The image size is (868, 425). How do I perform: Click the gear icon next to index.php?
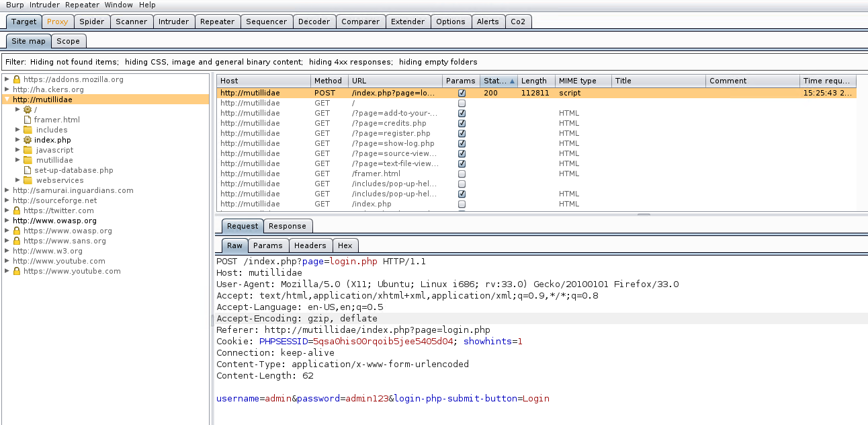(x=28, y=140)
